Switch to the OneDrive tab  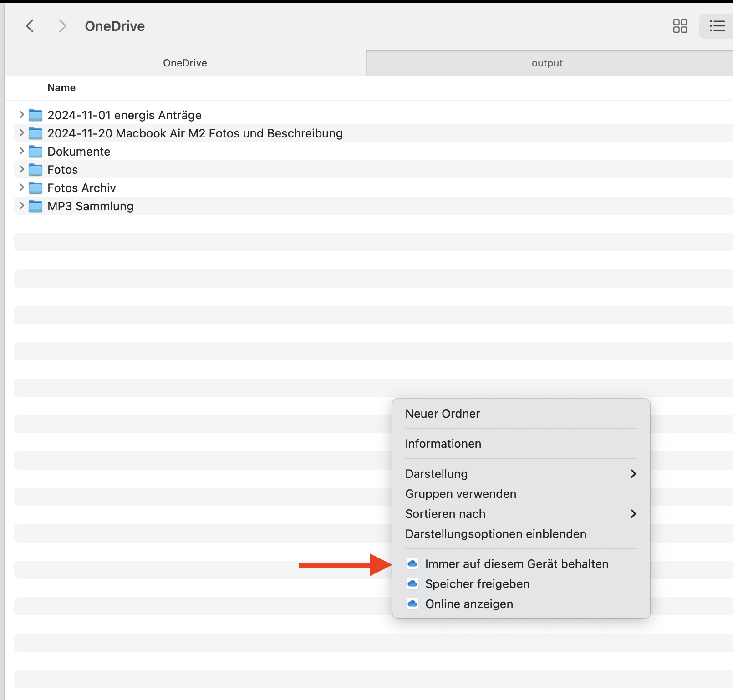point(185,63)
